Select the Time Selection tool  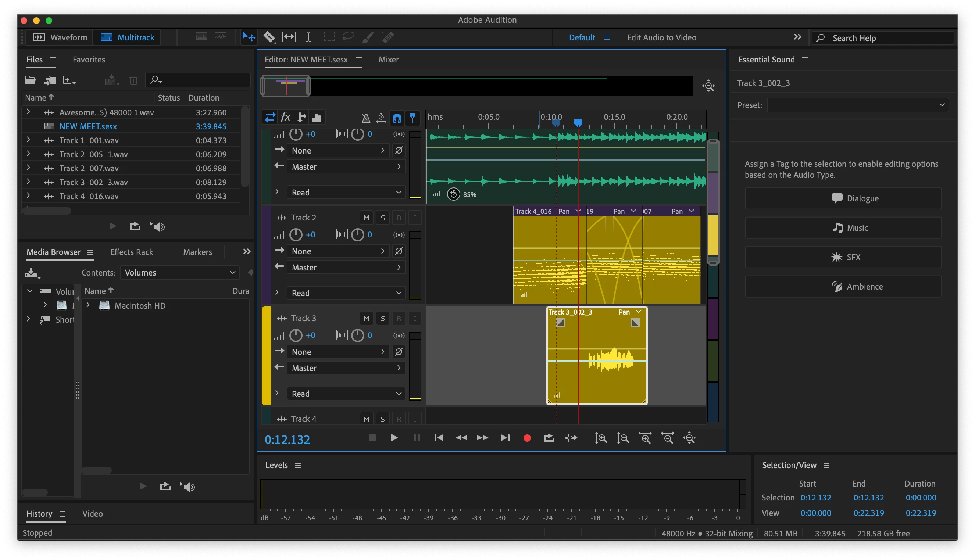pos(308,37)
